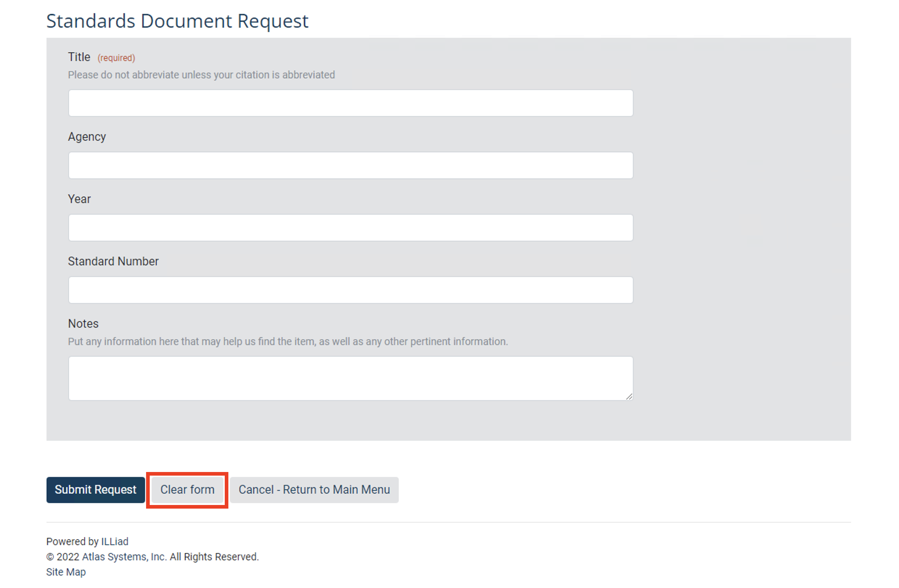Reset all fields using Clear form
This screenshot has height=588, width=899.
pyautogui.click(x=187, y=489)
